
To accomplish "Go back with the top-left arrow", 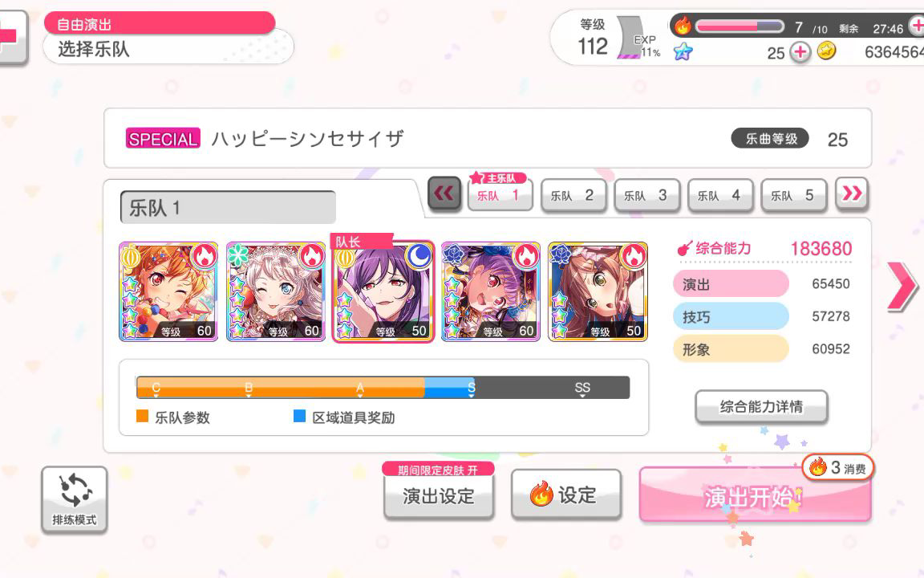I will pyautogui.click(x=12, y=37).
